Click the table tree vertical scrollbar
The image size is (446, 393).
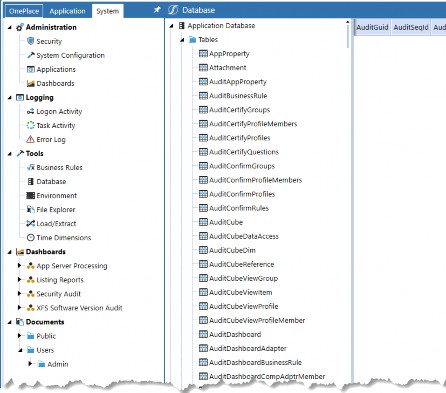tap(348, 37)
